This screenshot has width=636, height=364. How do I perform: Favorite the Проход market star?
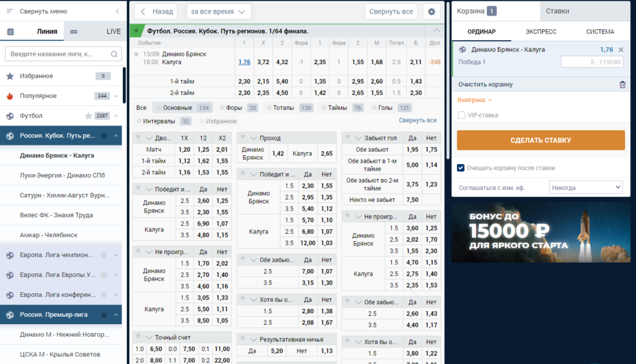pos(243,137)
